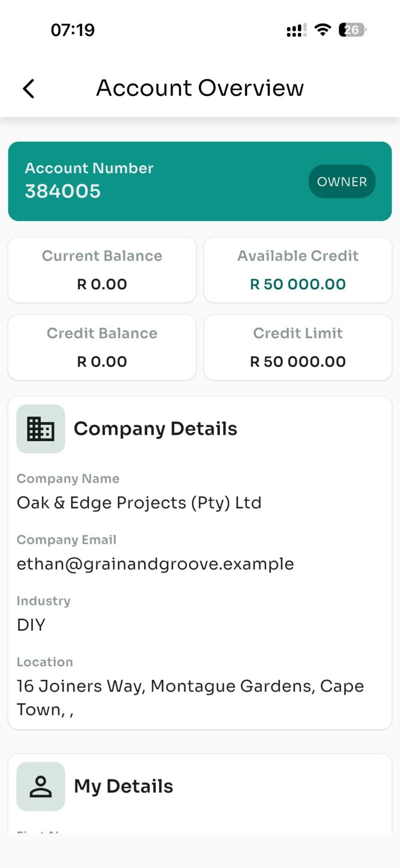Tap the My Details heading

click(x=123, y=786)
